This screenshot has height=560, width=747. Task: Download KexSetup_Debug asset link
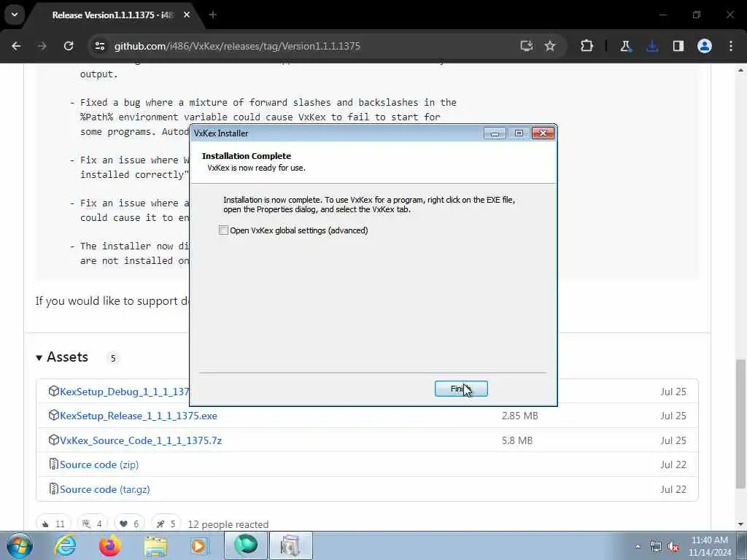click(x=124, y=392)
